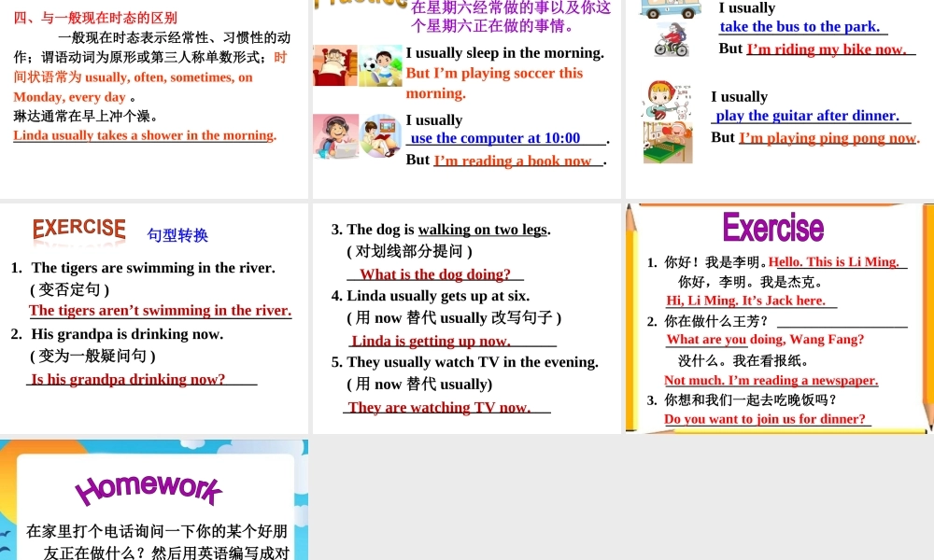Click the bus picture
The image size is (934, 560).
[671, 9]
